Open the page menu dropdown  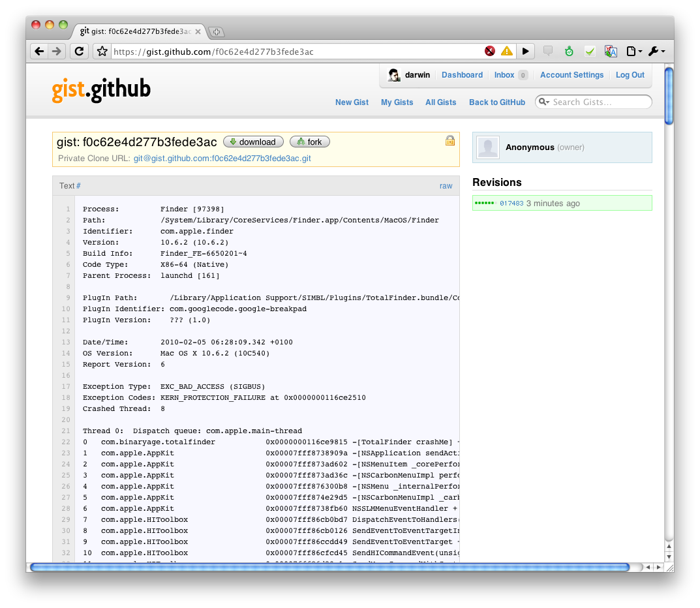coord(633,52)
